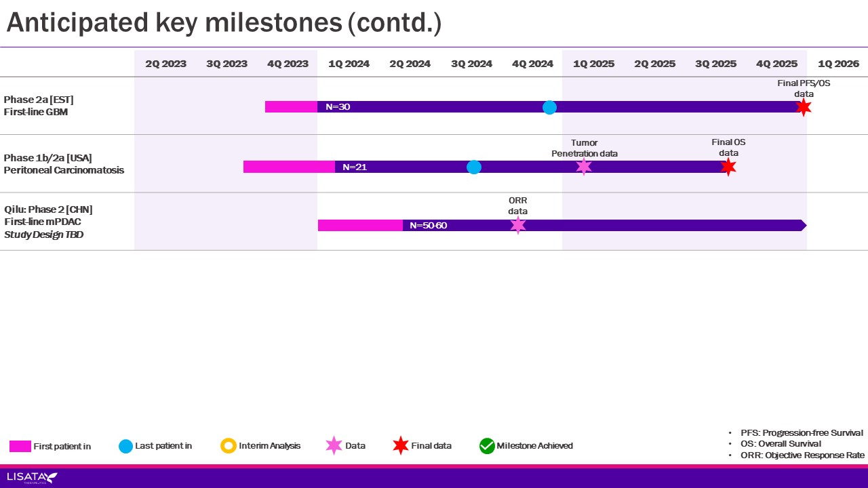The image size is (868, 488).
Task: Click the N=50-60 label on mPDAC bar
Action: pyautogui.click(x=428, y=225)
